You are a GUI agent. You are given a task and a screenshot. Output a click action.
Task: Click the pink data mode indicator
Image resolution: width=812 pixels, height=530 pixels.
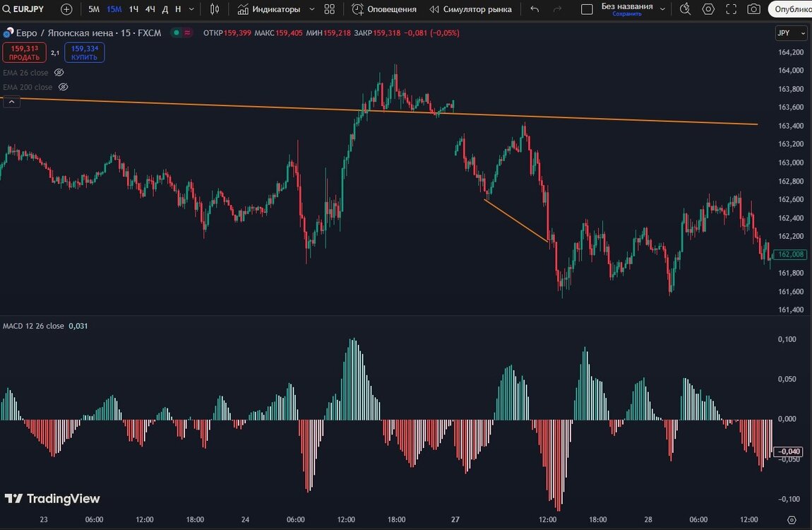point(187,33)
